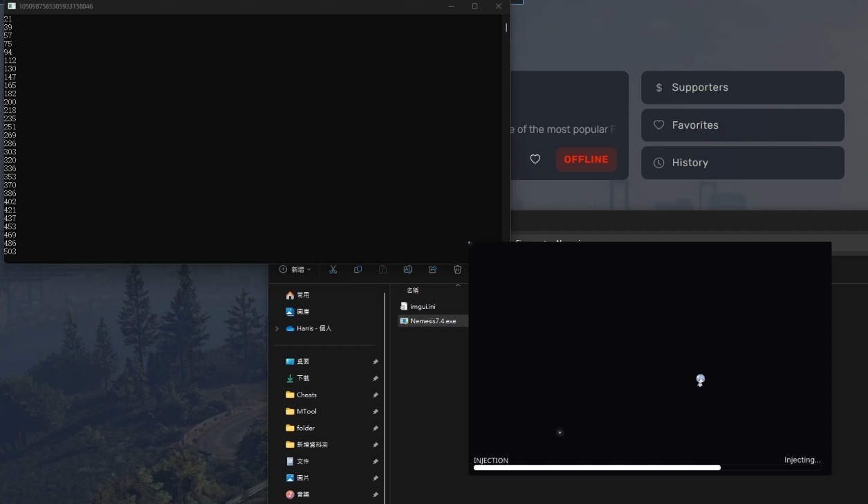Select the imgui.ini file
The height and width of the screenshot is (504, 868).
coord(422,306)
